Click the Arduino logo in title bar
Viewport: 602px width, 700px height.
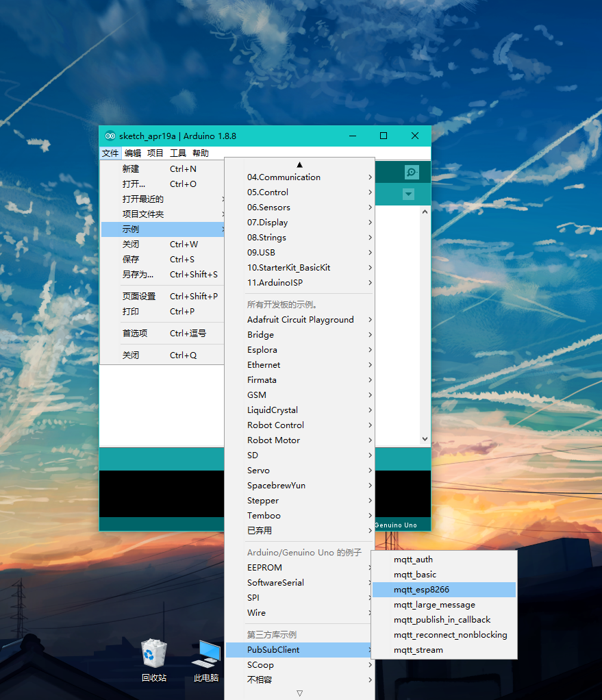(110, 136)
